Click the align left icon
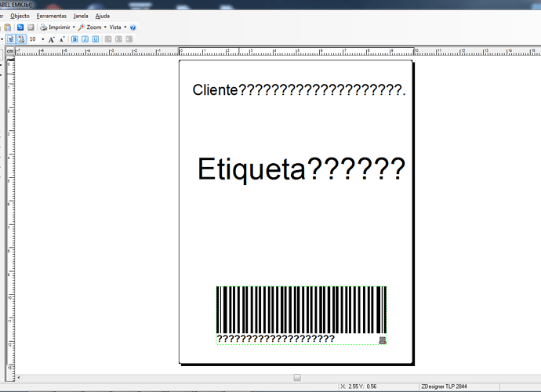The image size is (541, 392). 108,39
